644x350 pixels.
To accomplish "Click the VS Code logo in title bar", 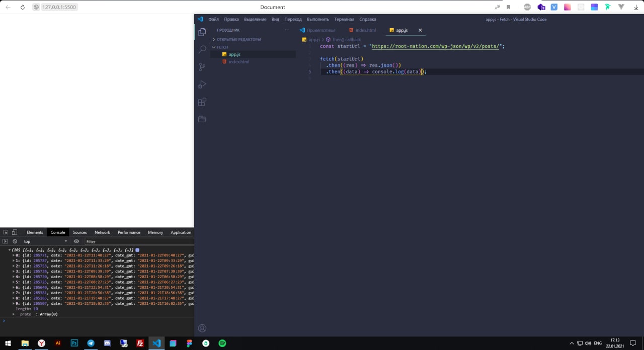I will click(200, 19).
